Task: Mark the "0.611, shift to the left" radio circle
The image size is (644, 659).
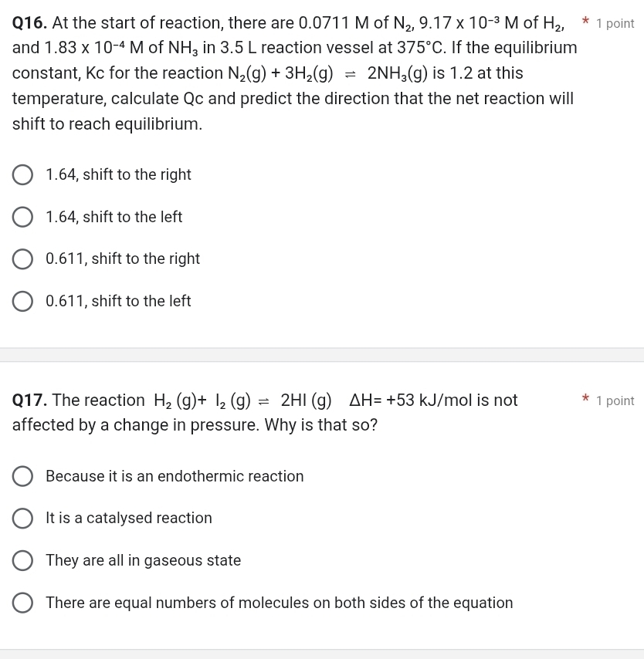Action: point(22,302)
